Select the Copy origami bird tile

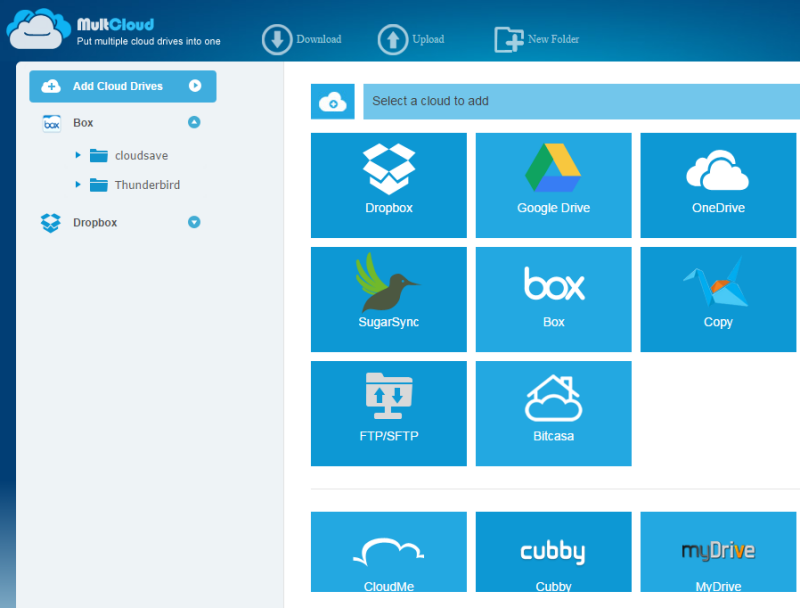(718, 299)
